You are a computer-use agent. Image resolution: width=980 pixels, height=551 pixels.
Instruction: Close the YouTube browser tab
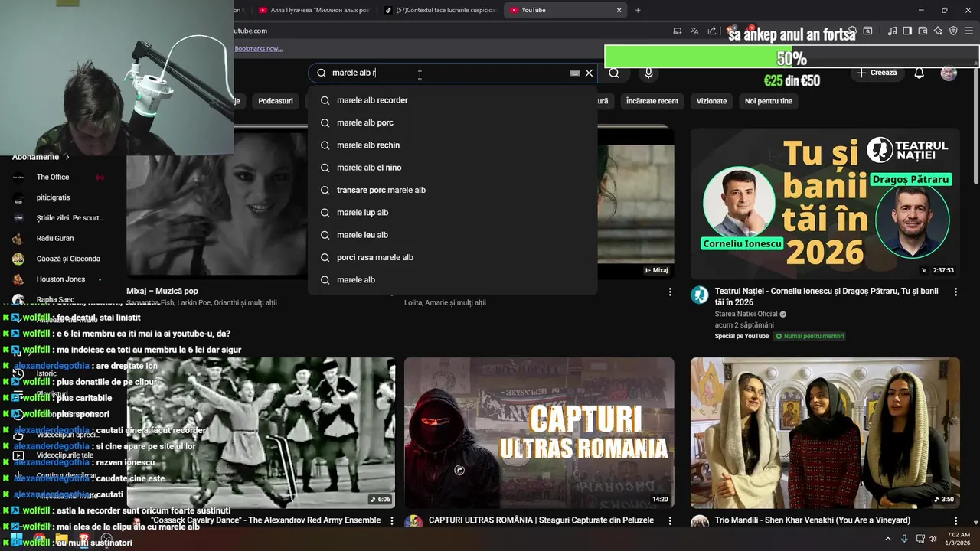tap(619, 10)
